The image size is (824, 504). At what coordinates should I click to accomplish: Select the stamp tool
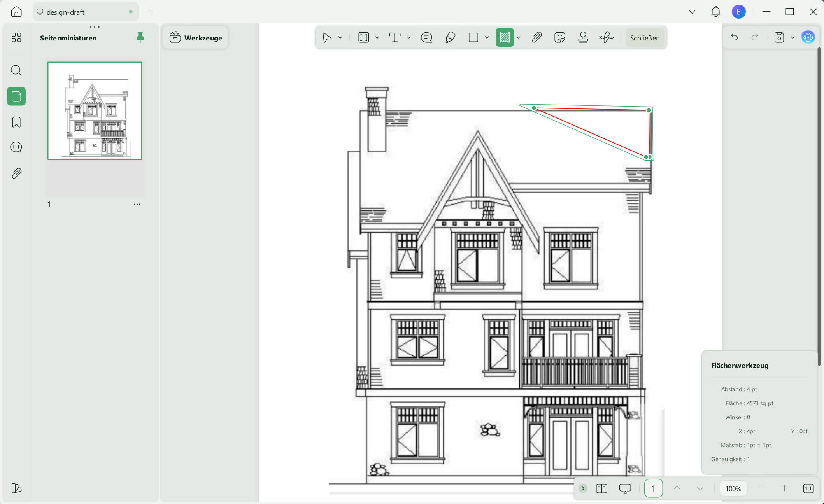(583, 38)
